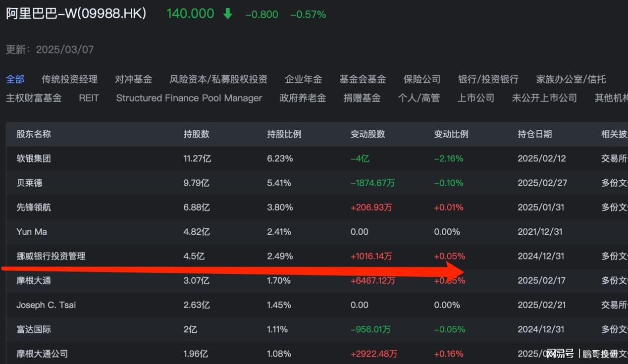Click the 1.08% holding ratio cell
Viewport: 628px width, 364px height.
point(280,354)
